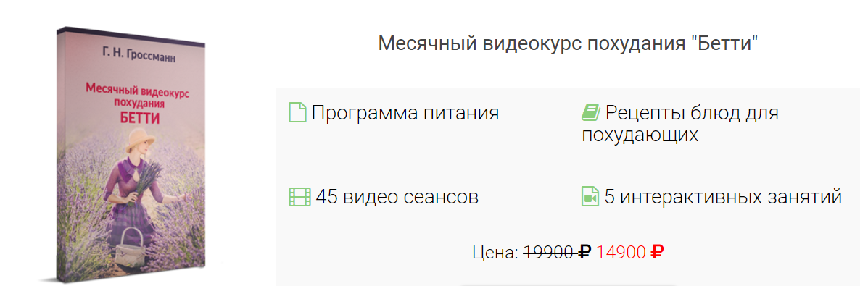Click the red ruble symbol after 14900

click(x=657, y=252)
